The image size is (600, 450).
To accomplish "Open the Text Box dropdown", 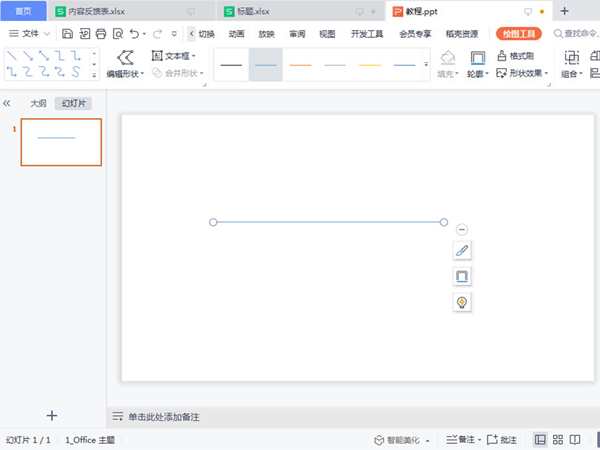I will pos(173,56).
